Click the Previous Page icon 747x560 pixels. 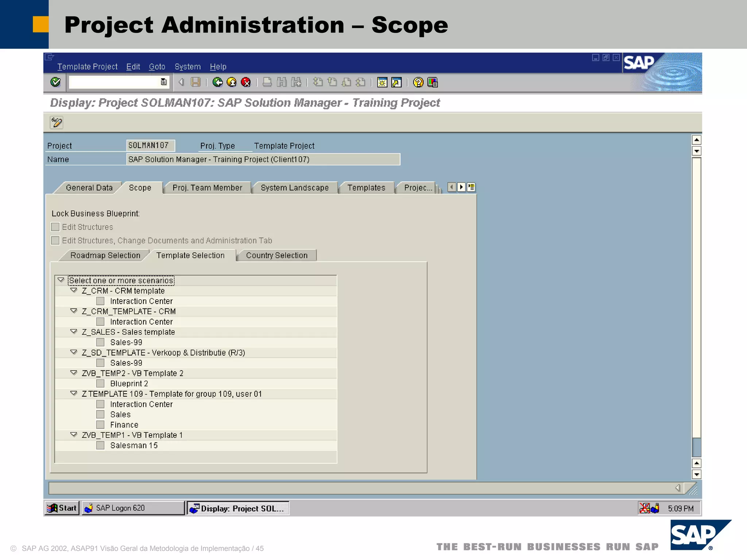tap(332, 82)
